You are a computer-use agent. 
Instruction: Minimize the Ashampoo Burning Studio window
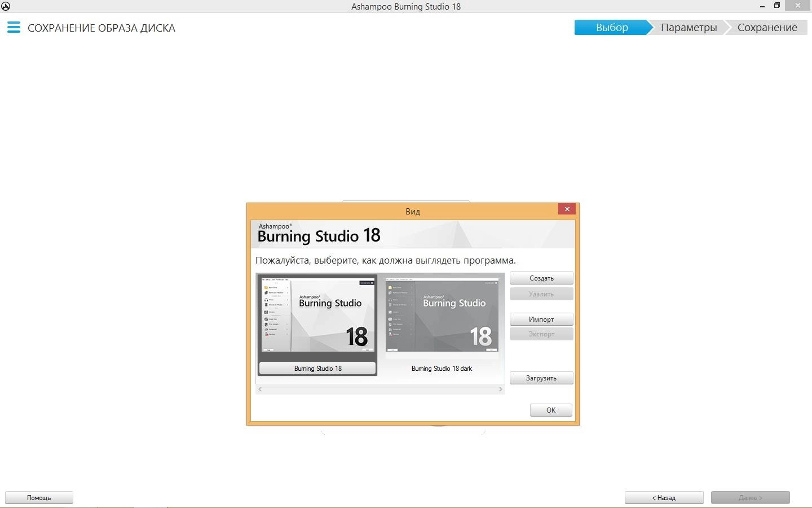click(762, 6)
